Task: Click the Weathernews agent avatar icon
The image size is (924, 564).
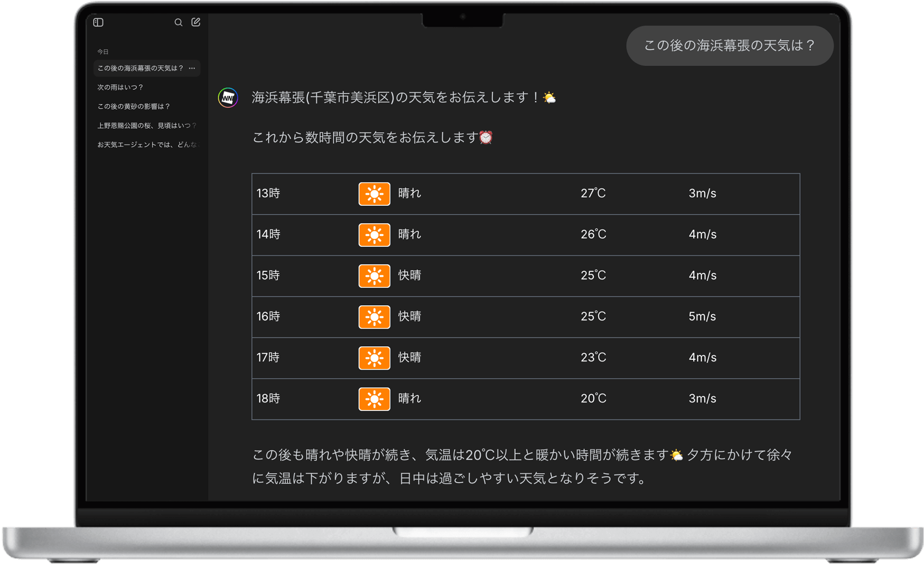Action: tap(228, 98)
